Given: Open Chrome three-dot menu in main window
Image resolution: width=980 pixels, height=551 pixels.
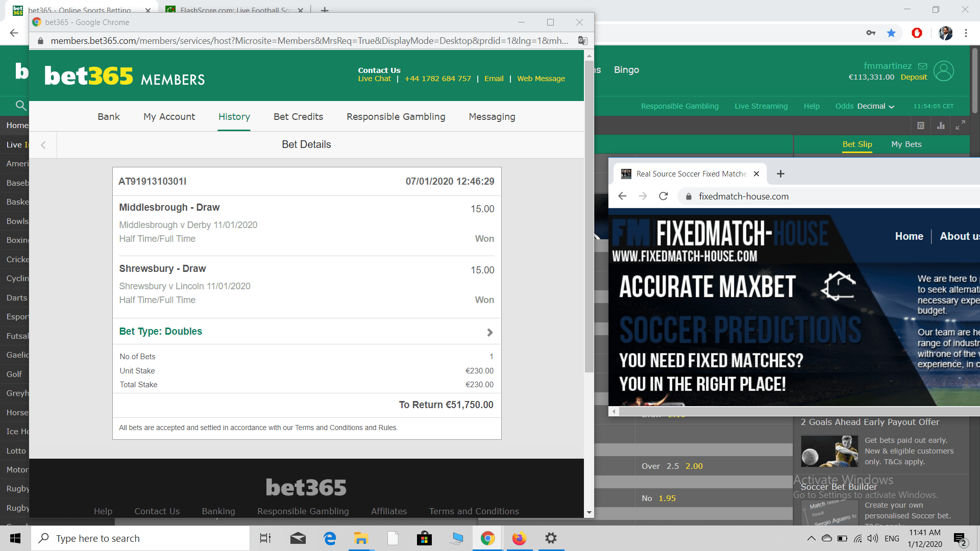Looking at the screenshot, I should pos(966,33).
